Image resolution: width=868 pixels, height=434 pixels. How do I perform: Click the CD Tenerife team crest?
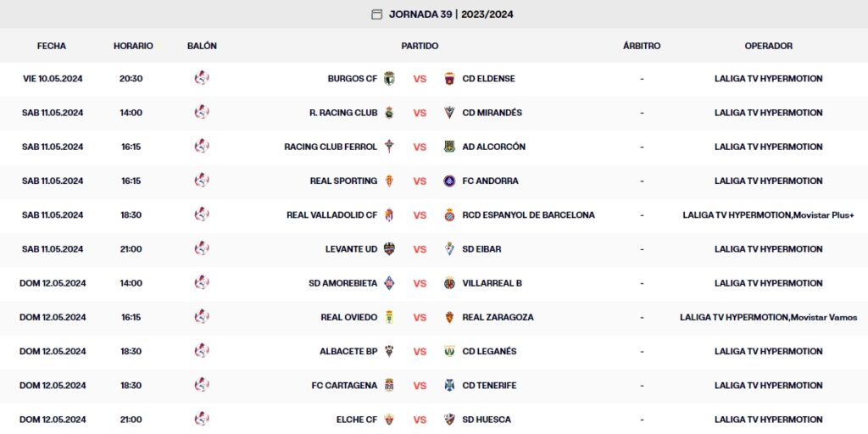[449, 386]
